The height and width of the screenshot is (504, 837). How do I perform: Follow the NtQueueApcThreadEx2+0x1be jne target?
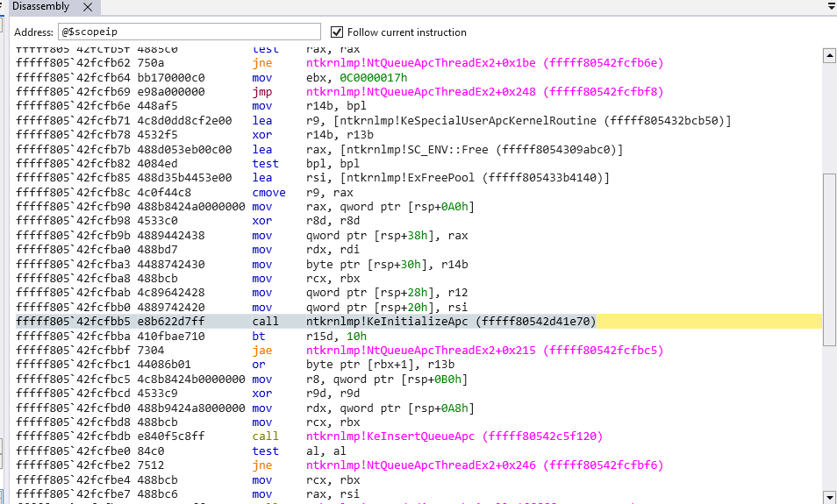(x=484, y=63)
